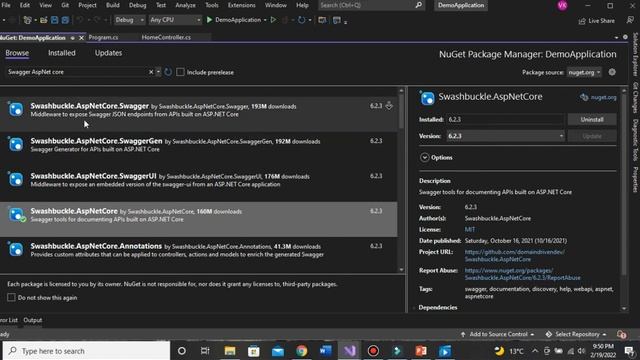Open the Debug configuration dropdown
Viewport: 640px width, 360px height.
click(x=129, y=20)
